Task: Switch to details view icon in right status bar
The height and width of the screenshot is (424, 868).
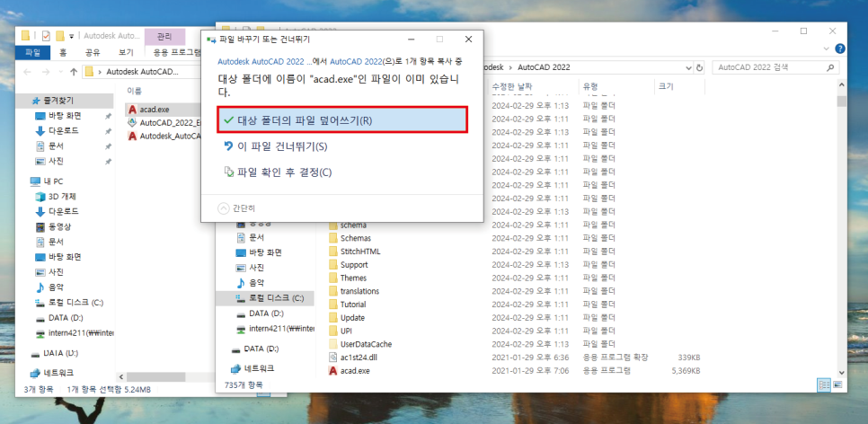Action: click(x=822, y=384)
